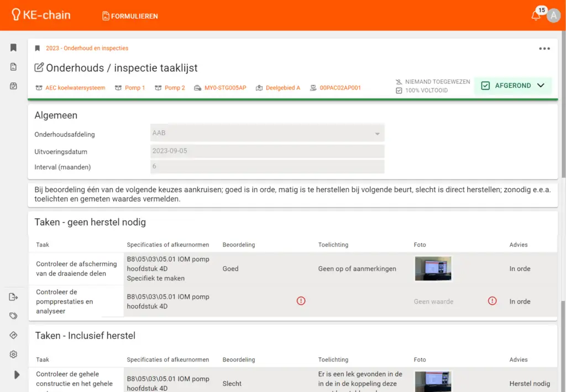Open the photo thumbnail in afscherming row
The image size is (566, 392).
pos(433,269)
